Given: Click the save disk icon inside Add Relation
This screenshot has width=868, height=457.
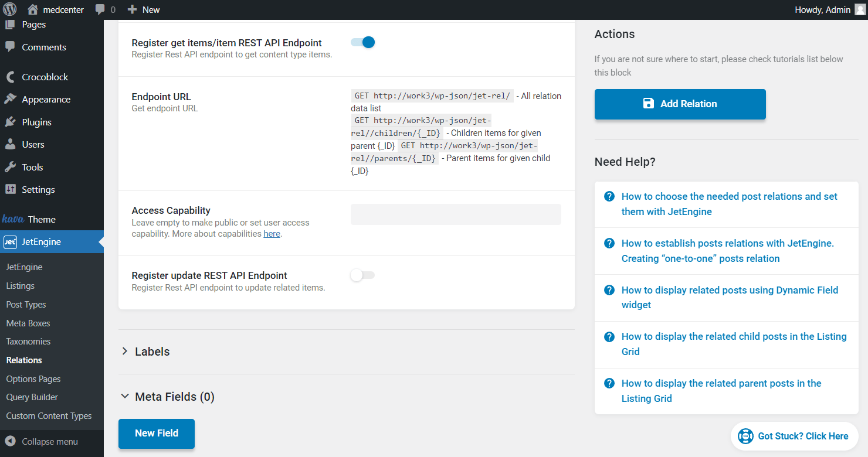Looking at the screenshot, I should [648, 103].
